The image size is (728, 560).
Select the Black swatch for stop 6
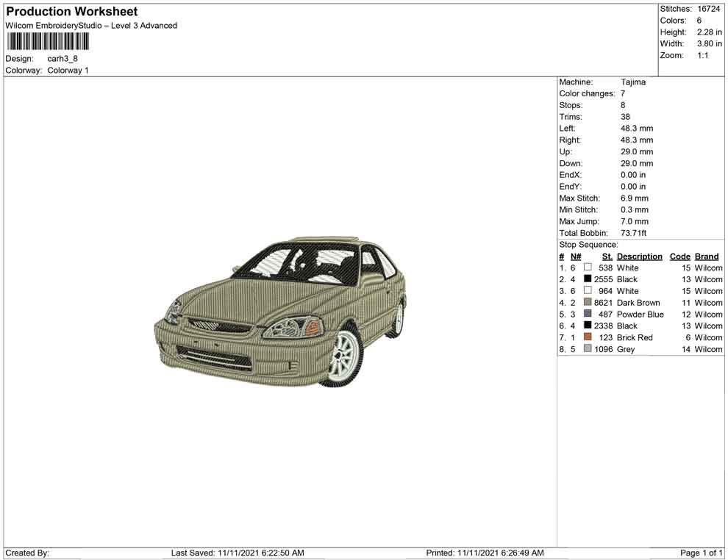[x=587, y=326]
